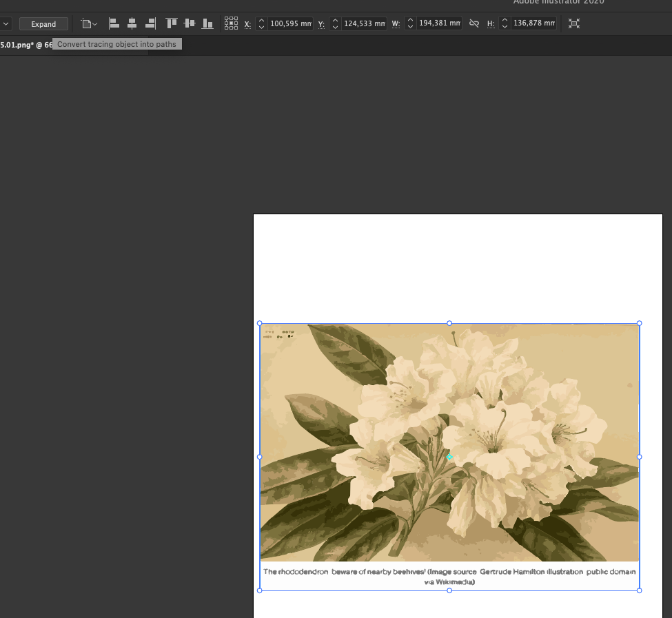Click the rhododendron caption text

[449, 577]
